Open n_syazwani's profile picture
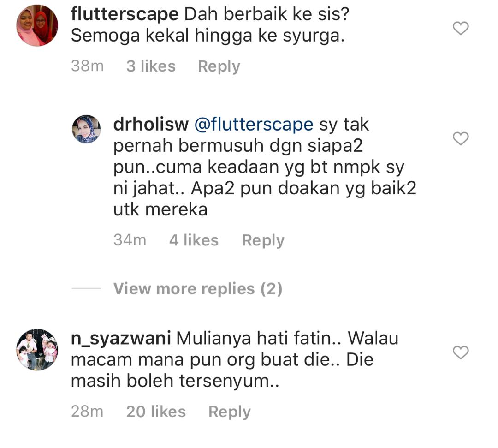The height and width of the screenshot is (448, 498). pyautogui.click(x=37, y=350)
